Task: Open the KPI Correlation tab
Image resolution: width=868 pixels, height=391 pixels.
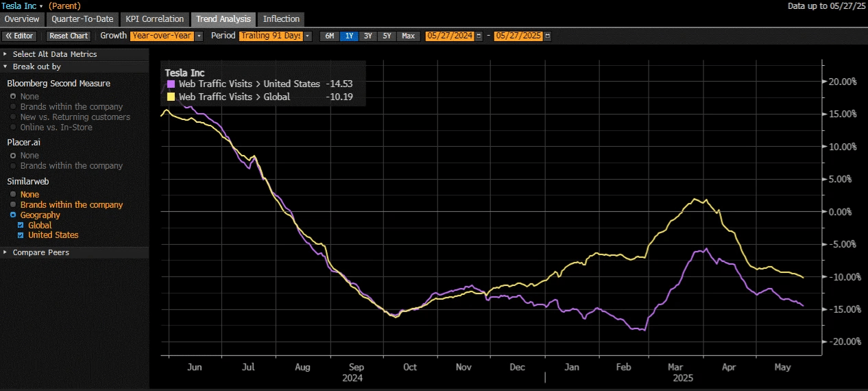Action: (155, 19)
